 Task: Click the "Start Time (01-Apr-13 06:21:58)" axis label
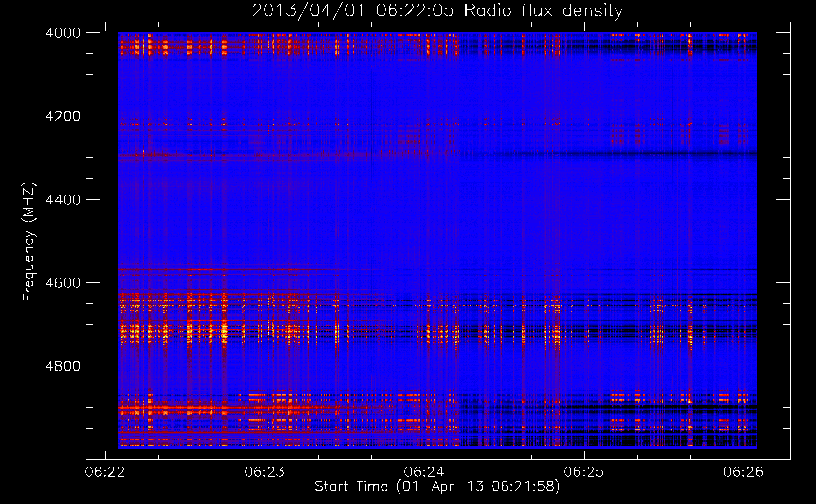point(437,487)
